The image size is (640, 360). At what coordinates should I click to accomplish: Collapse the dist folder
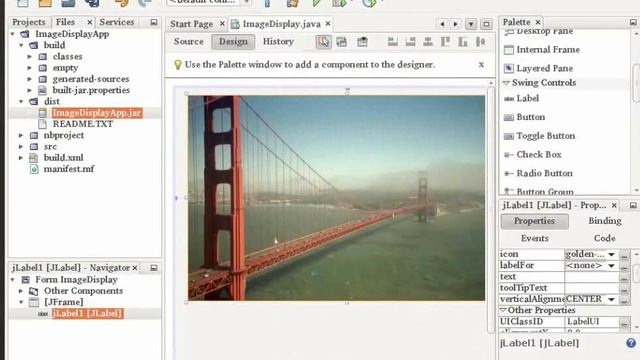[21, 102]
